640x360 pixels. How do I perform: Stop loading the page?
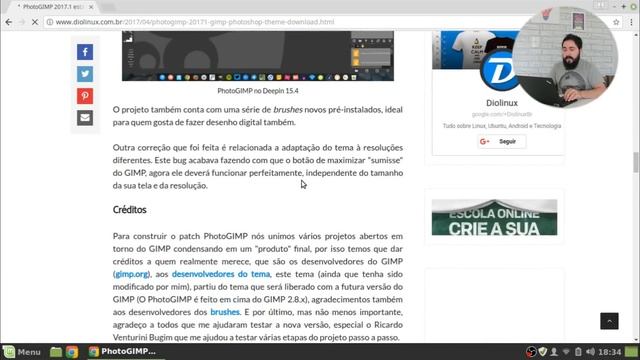pyautogui.click(x=35, y=22)
